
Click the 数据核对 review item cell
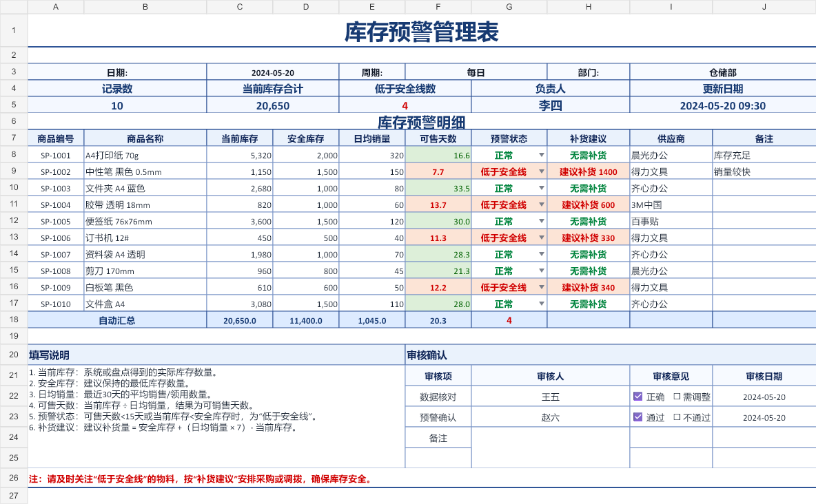(x=438, y=397)
